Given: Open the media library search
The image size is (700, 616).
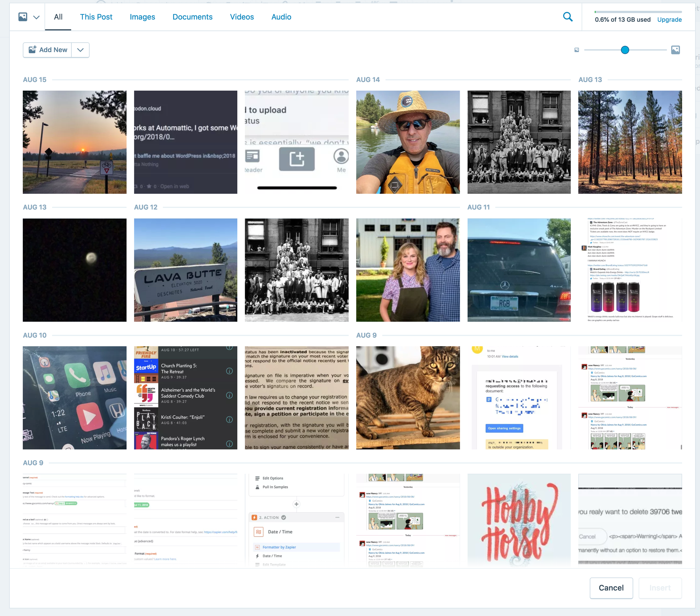Looking at the screenshot, I should click(568, 16).
